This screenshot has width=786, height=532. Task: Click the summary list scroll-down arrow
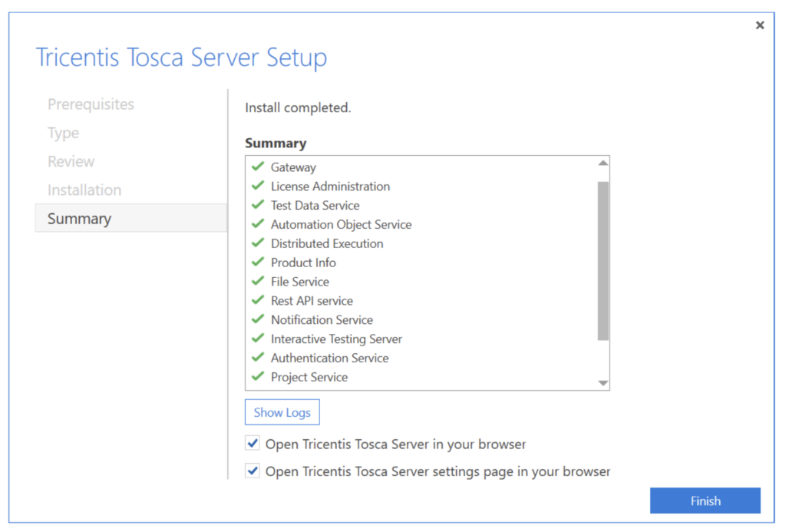pyautogui.click(x=603, y=383)
